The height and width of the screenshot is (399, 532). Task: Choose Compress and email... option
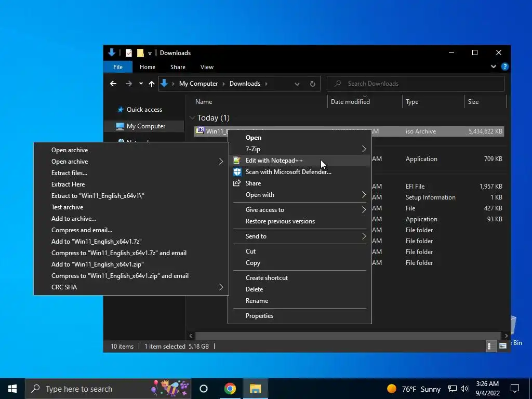click(131, 230)
